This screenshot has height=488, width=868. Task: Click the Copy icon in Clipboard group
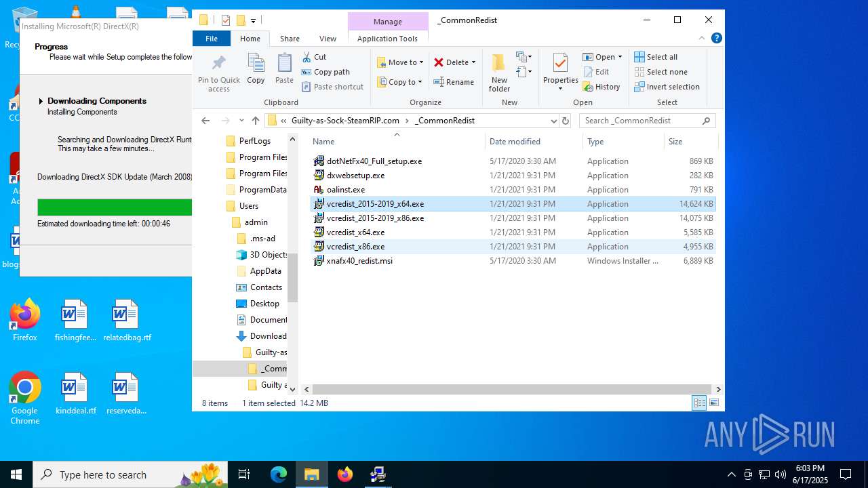tap(256, 64)
